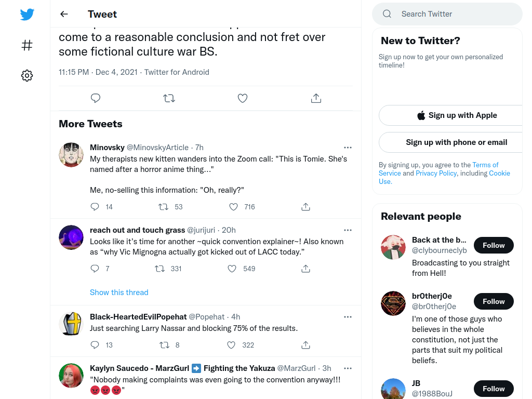Screen dimensions: 532x399
Task: Expand more options on Popehat's tweet
Action: pos(348,317)
